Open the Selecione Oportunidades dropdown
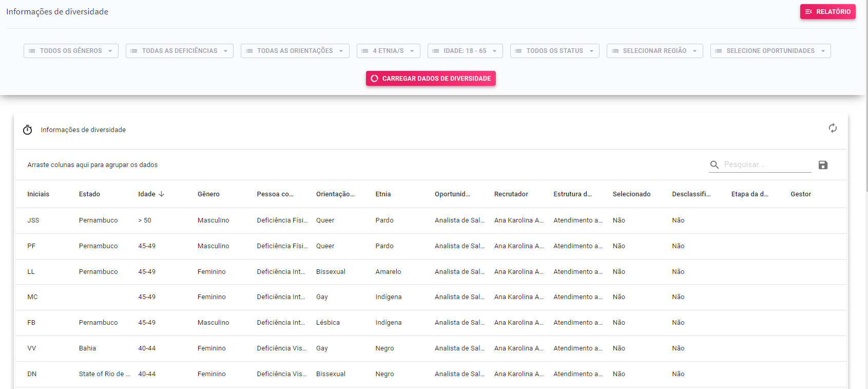 coord(770,51)
